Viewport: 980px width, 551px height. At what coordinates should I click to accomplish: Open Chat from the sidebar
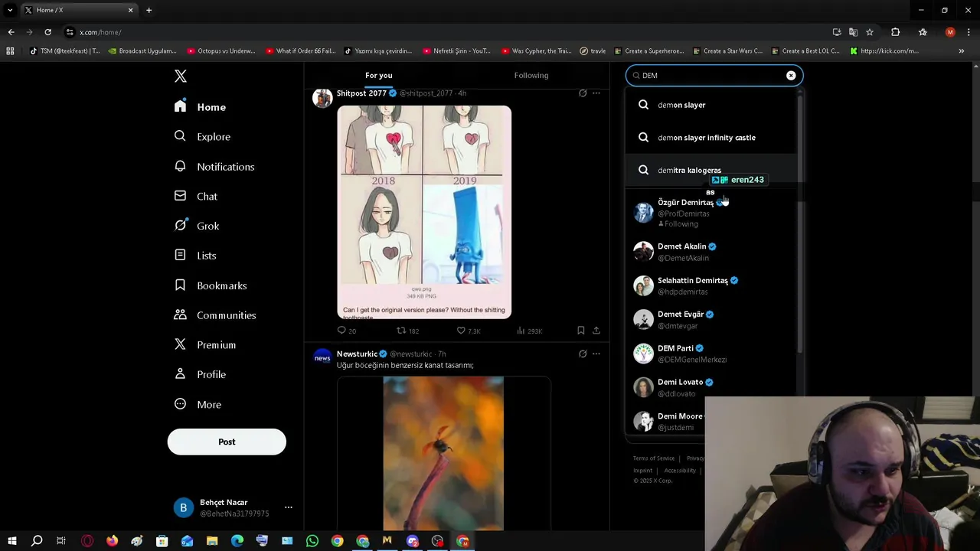pos(196,196)
